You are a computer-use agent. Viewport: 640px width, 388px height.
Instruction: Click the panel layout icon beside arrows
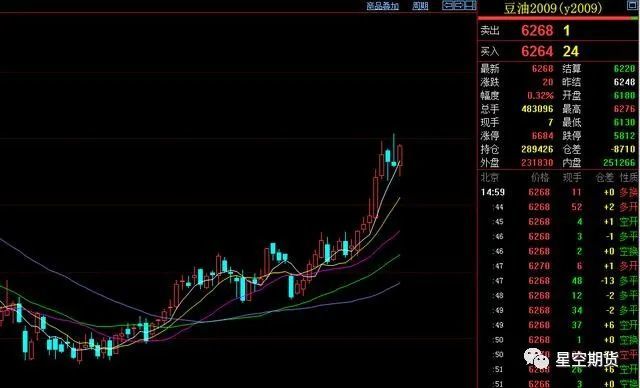[470, 5]
